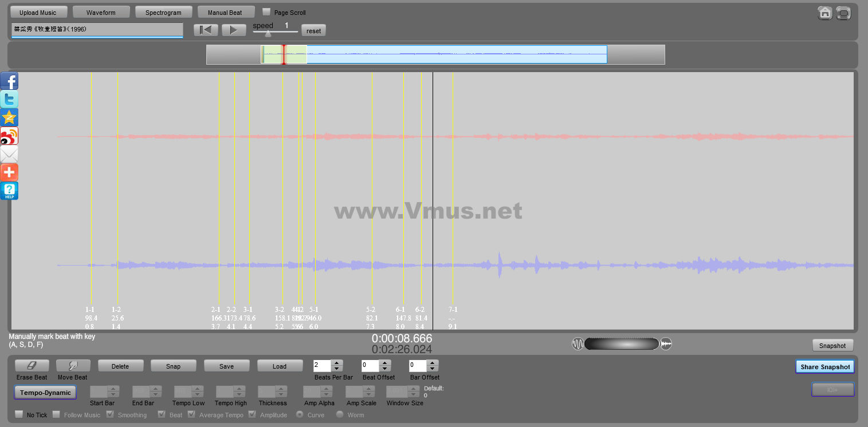Click the orange plus more-sharing icon
This screenshot has width=868, height=427.
click(x=10, y=172)
